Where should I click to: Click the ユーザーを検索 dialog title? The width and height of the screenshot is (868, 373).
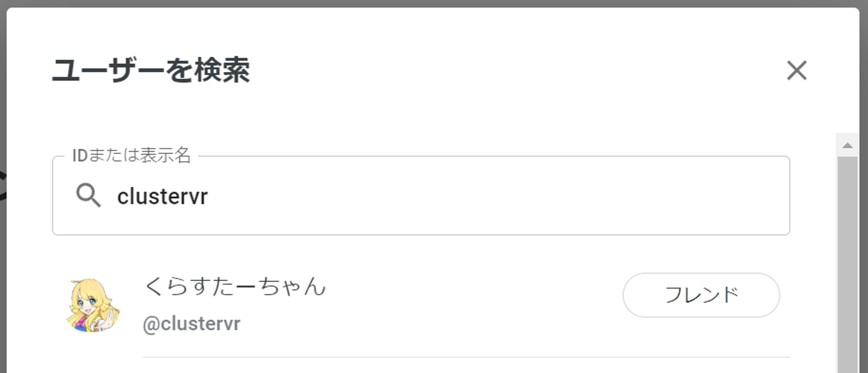pyautogui.click(x=153, y=70)
